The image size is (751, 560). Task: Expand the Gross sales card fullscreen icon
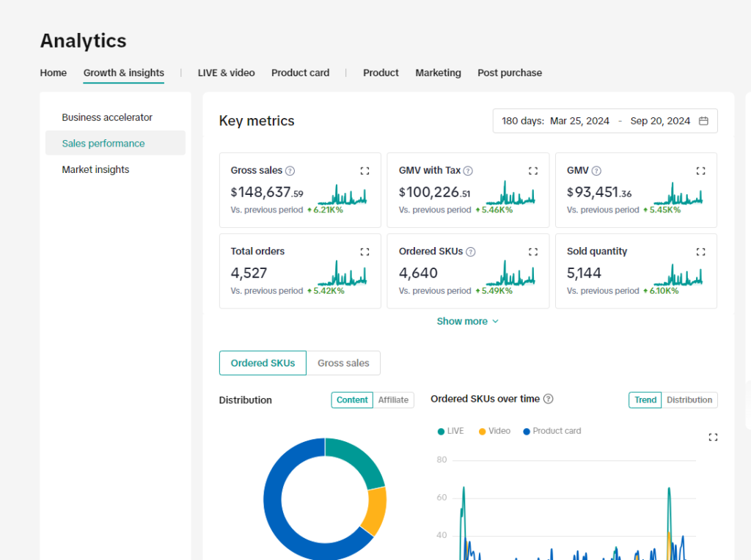365,171
